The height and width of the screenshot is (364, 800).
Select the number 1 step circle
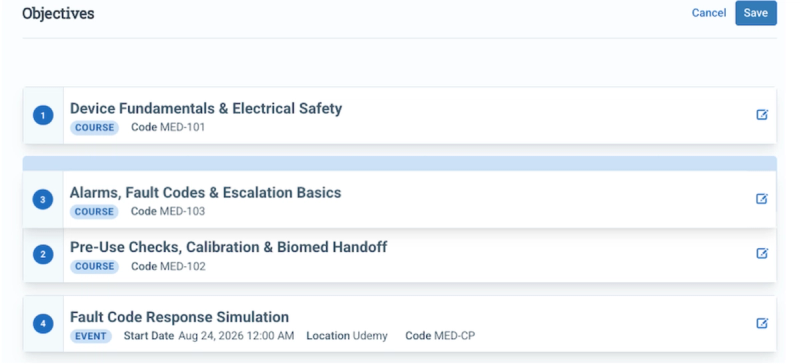click(43, 116)
